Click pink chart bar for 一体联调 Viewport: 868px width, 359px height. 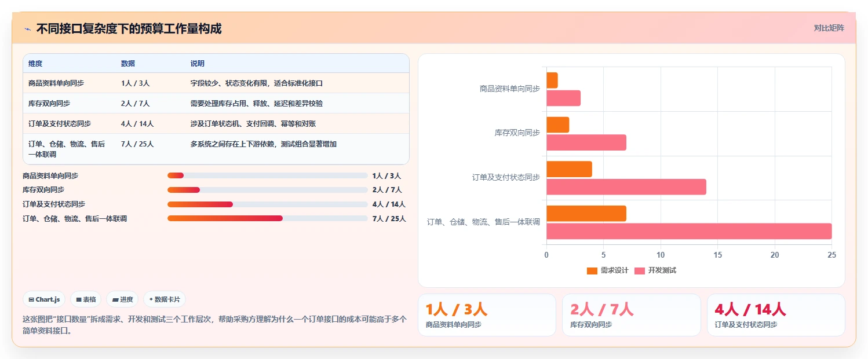(689, 231)
